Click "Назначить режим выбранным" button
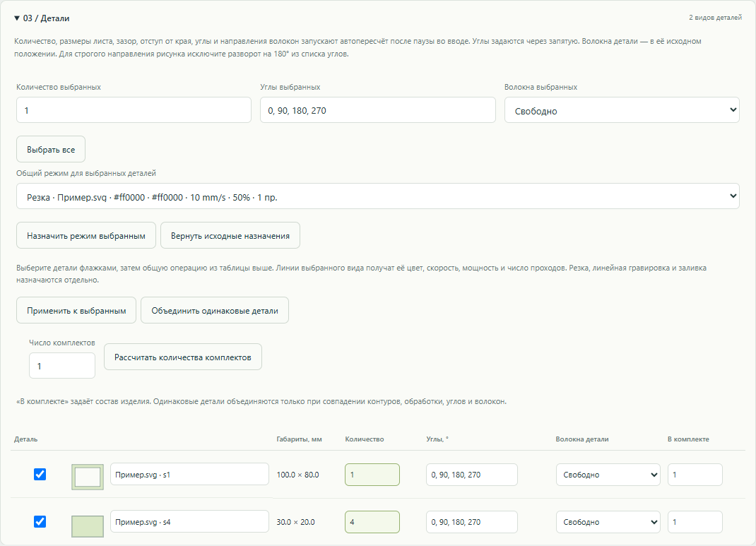 point(85,235)
